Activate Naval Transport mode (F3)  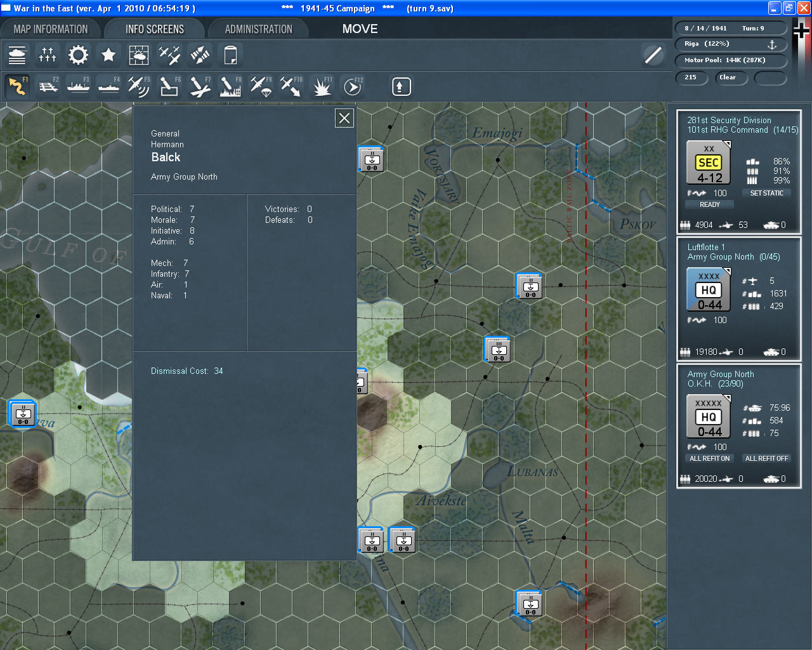click(78, 86)
